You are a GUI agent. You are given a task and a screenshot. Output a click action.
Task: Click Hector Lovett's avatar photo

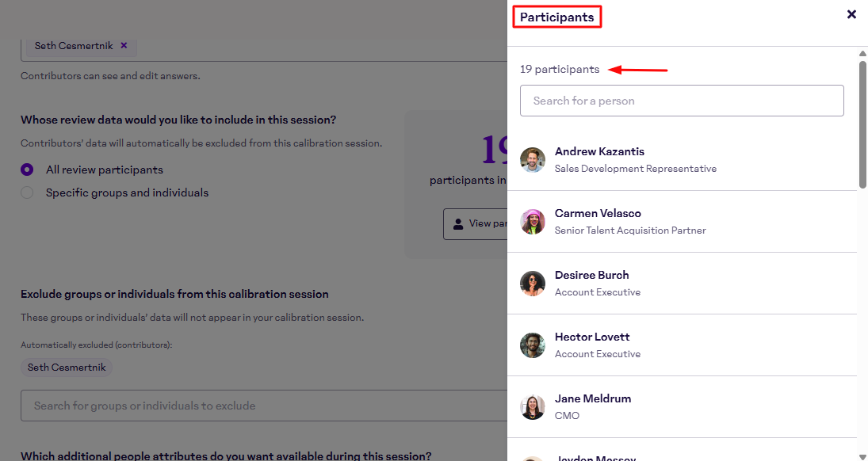(x=533, y=345)
